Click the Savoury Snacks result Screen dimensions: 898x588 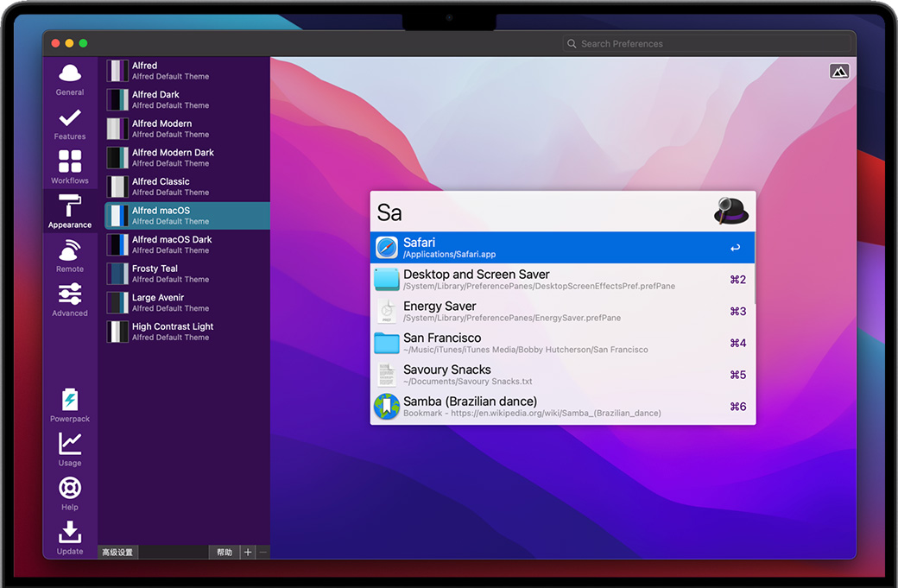(x=562, y=375)
